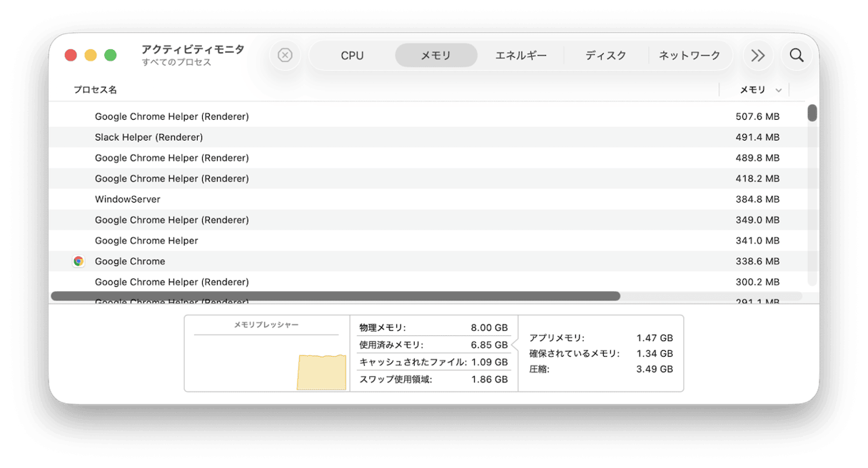
Task: Click the すべてのプロセス subtitle
Action: tap(176, 63)
